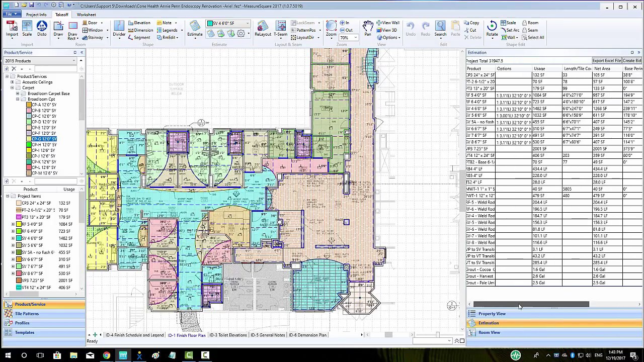644x362 pixels.
Task: Click the Open folder icon in title bar
Action: pos(24,6)
